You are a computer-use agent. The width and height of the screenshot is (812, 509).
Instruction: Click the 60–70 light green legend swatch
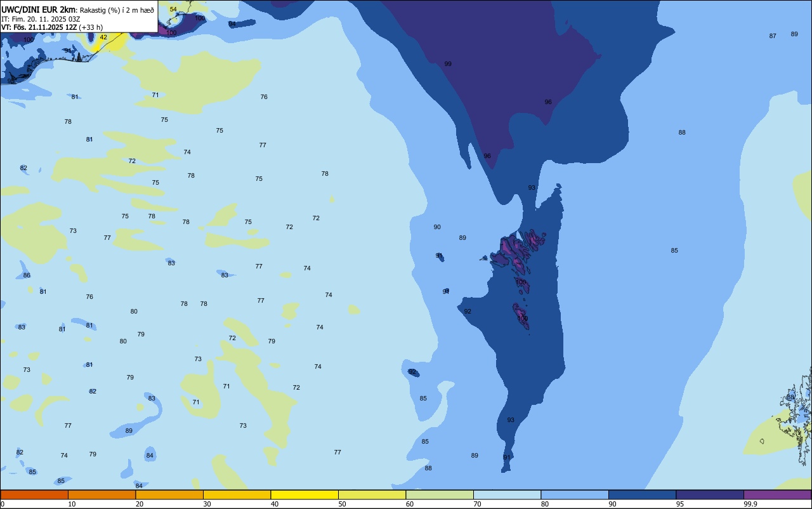440,494
